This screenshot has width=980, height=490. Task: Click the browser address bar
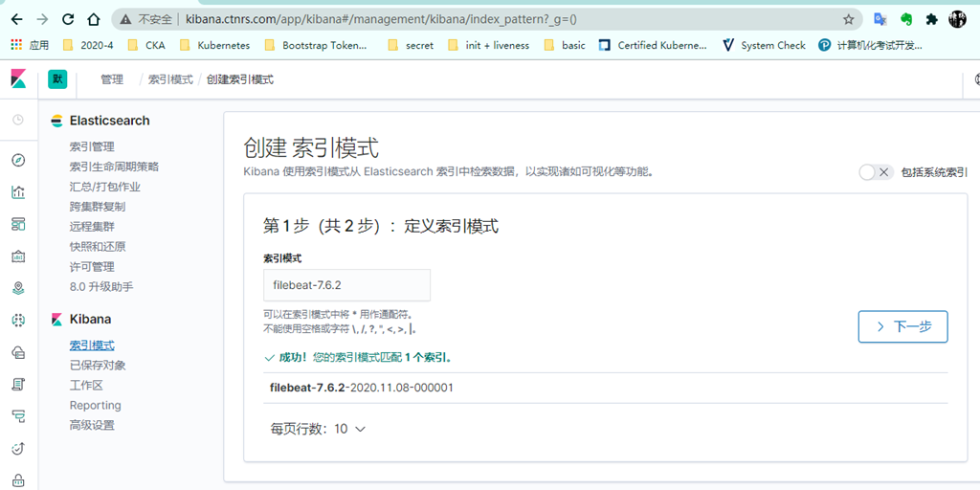tap(487, 19)
